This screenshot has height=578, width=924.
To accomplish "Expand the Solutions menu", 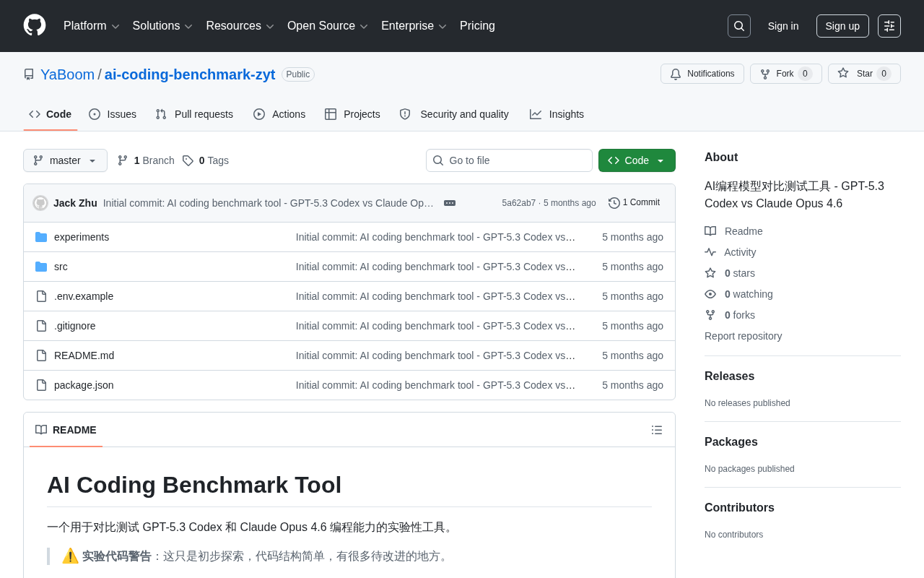I will click(162, 26).
